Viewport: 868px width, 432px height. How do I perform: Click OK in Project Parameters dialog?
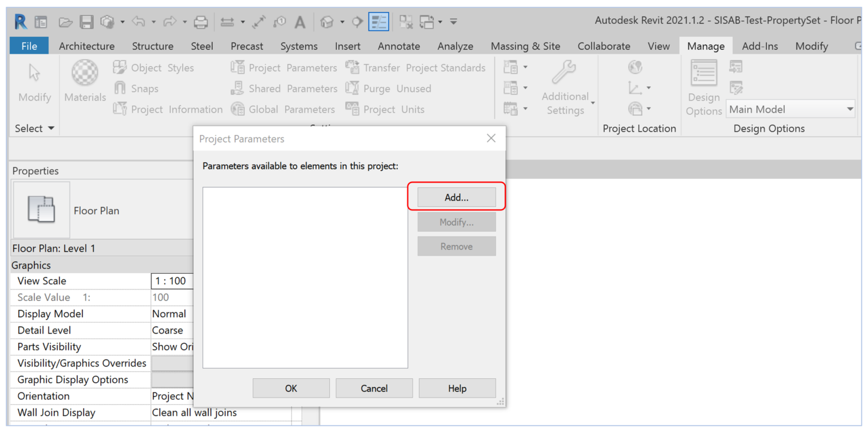(291, 388)
